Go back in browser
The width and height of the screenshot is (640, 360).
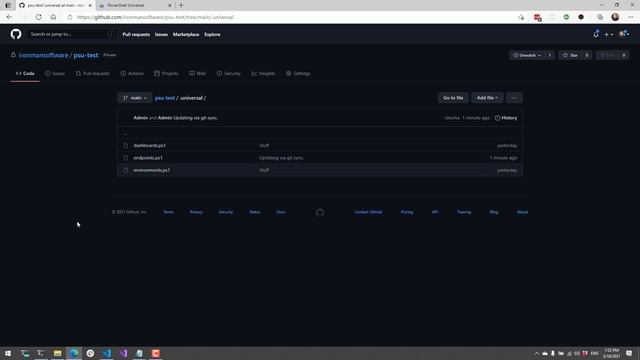click(x=9, y=17)
